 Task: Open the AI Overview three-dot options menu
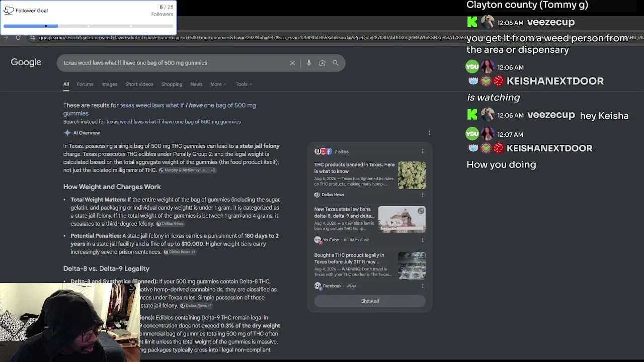point(429,133)
